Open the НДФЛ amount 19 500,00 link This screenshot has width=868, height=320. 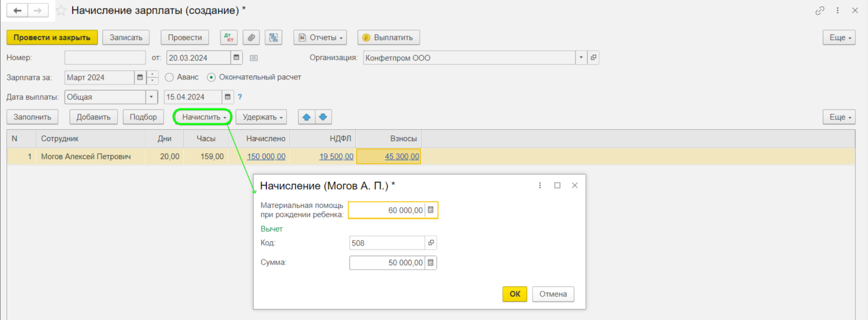tap(336, 157)
